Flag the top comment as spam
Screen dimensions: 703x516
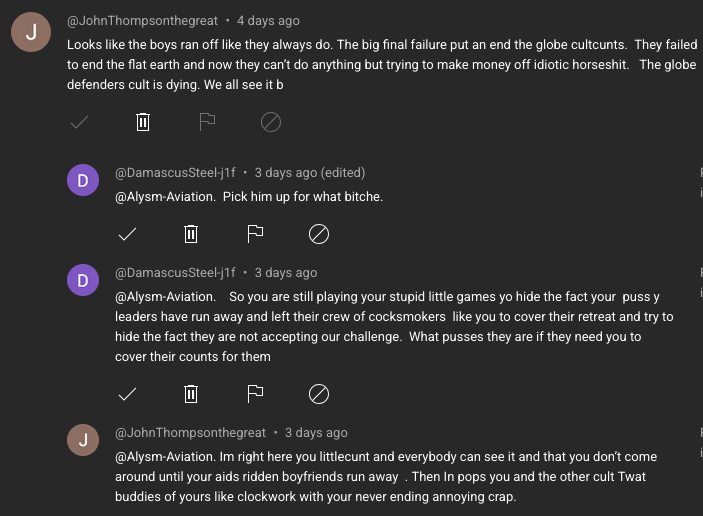(207, 122)
